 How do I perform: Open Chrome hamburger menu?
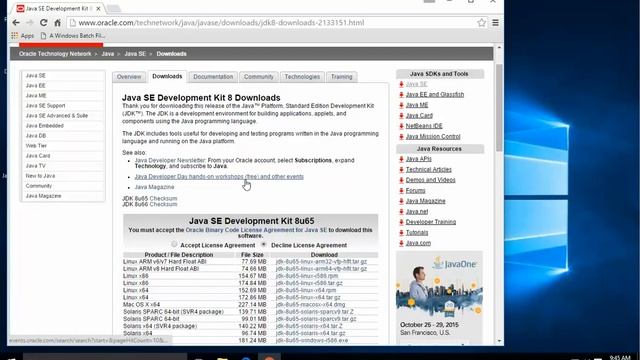point(496,23)
